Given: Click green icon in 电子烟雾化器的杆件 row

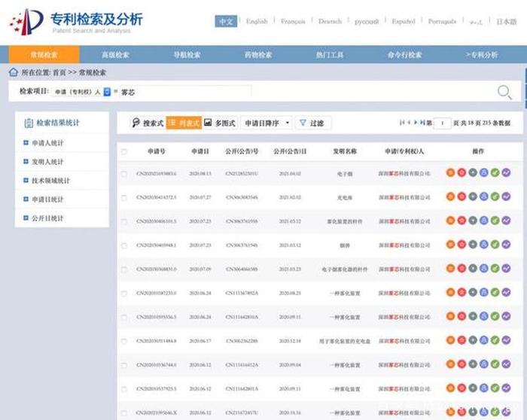Looking at the screenshot, I should pos(495,268).
